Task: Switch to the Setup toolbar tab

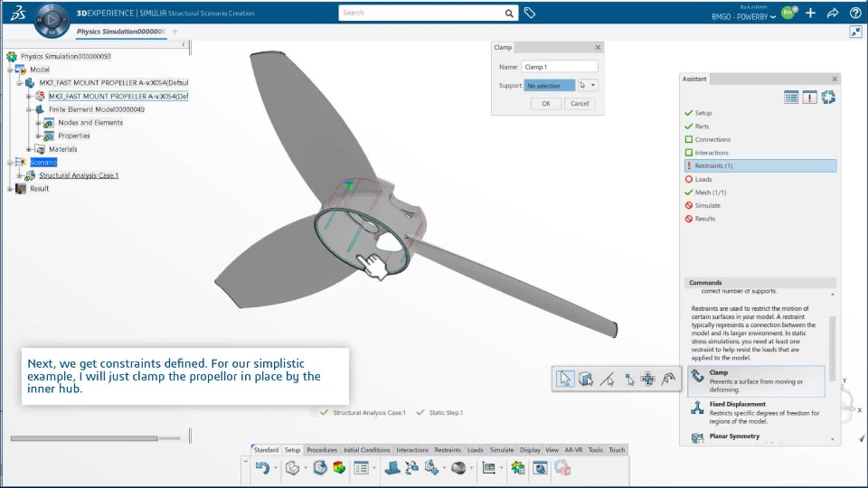Action: 292,450
